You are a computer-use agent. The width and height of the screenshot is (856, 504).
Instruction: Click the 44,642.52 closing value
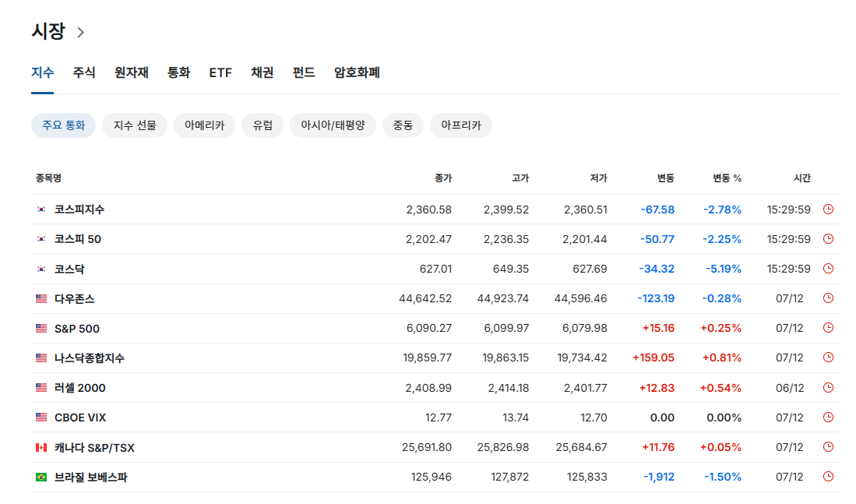pyautogui.click(x=425, y=298)
